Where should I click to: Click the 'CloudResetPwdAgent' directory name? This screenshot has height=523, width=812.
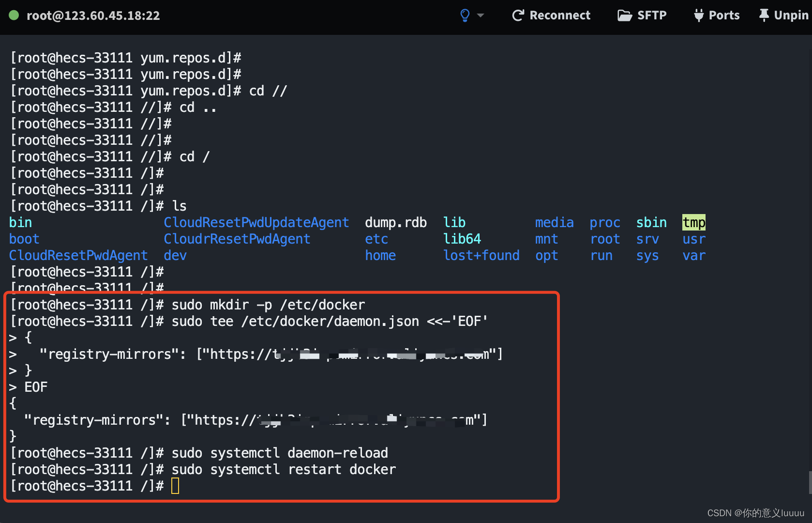point(78,255)
